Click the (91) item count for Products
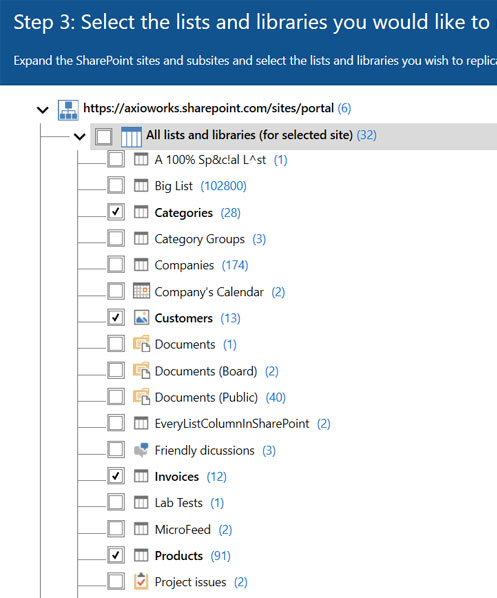Image resolution: width=497 pixels, height=598 pixels. point(220,556)
